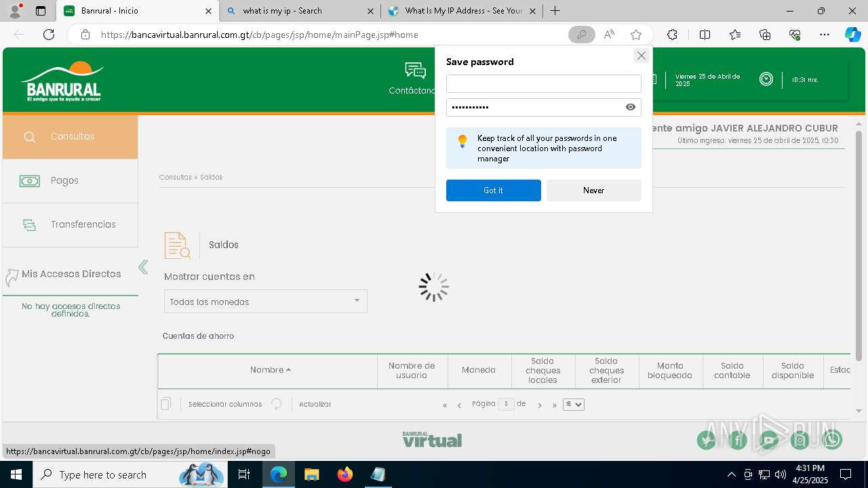Click the browser refresh button
The image size is (868, 488).
point(49,35)
